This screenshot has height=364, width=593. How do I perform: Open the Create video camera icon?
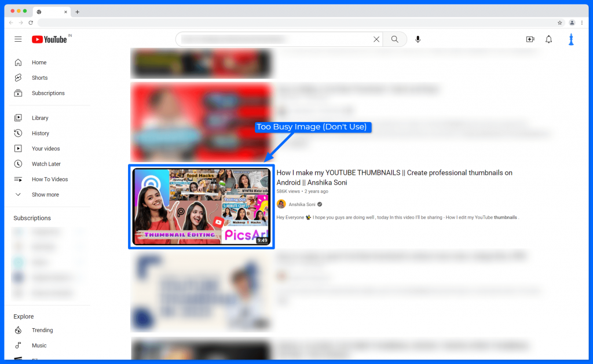click(530, 39)
